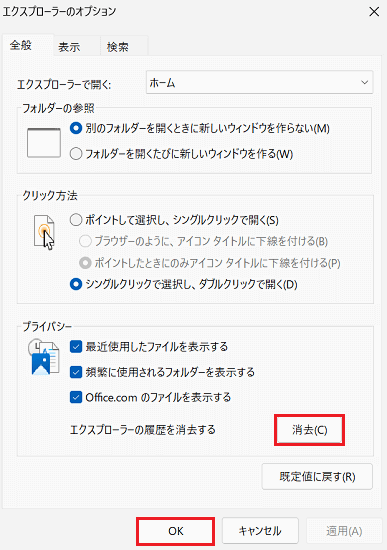The width and height of the screenshot is (387, 550).
Task: Uncheck 最近使用したファイルを表示する checkbox
Action: pos(76,347)
